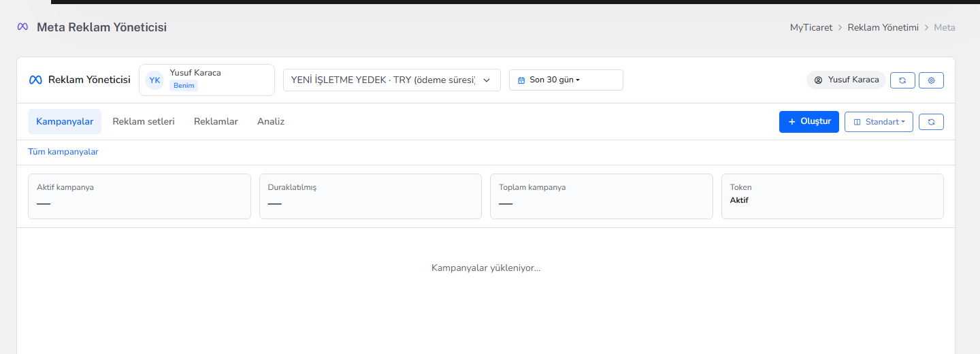This screenshot has width=980, height=354.
Task: Click the Aktif kampanya stat card
Action: click(140, 196)
